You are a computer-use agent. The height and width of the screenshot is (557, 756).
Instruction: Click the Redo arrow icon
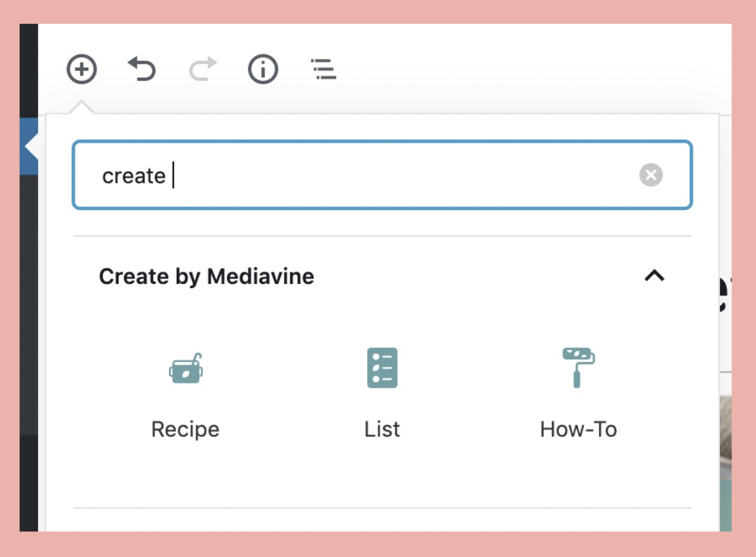pos(203,69)
